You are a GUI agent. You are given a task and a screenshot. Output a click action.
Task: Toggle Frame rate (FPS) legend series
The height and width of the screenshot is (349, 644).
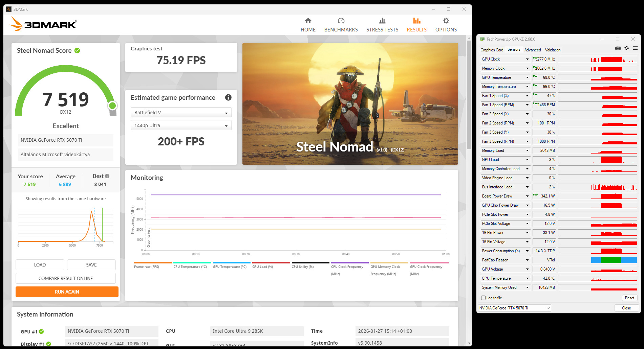point(153,265)
